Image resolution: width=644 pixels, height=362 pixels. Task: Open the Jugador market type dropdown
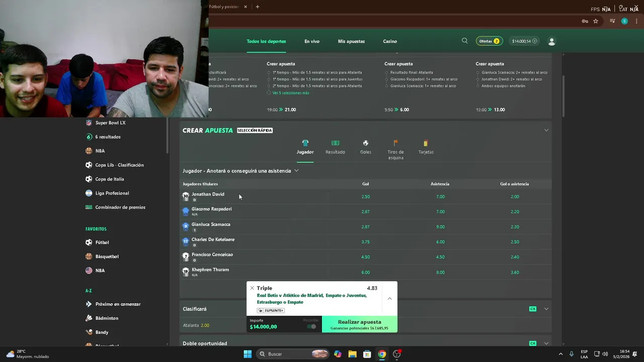[x=240, y=171]
